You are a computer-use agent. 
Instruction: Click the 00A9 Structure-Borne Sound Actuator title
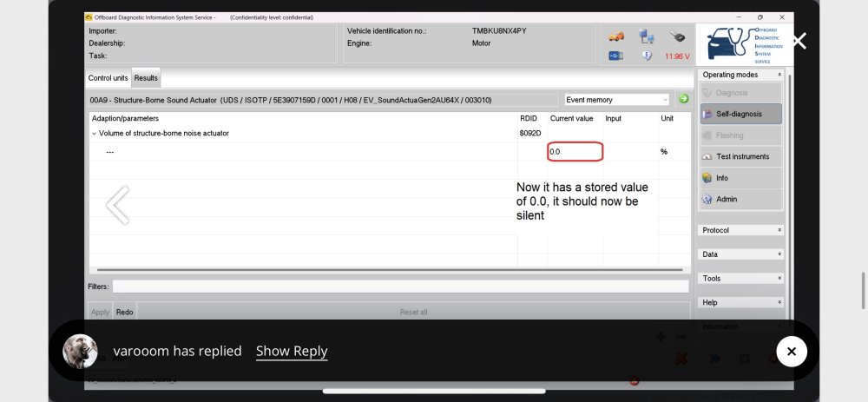(x=291, y=100)
